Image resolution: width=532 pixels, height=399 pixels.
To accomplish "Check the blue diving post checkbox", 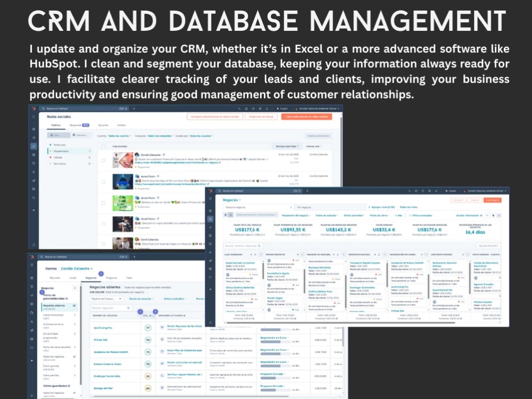I will tap(104, 182).
